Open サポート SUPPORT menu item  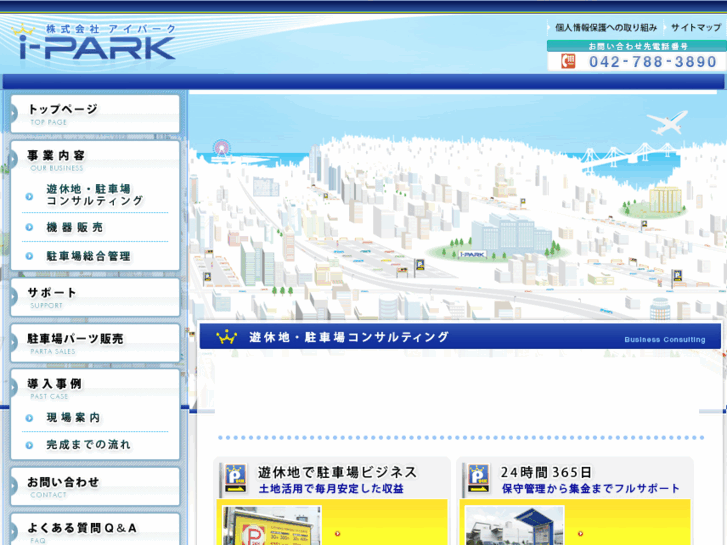(x=95, y=297)
